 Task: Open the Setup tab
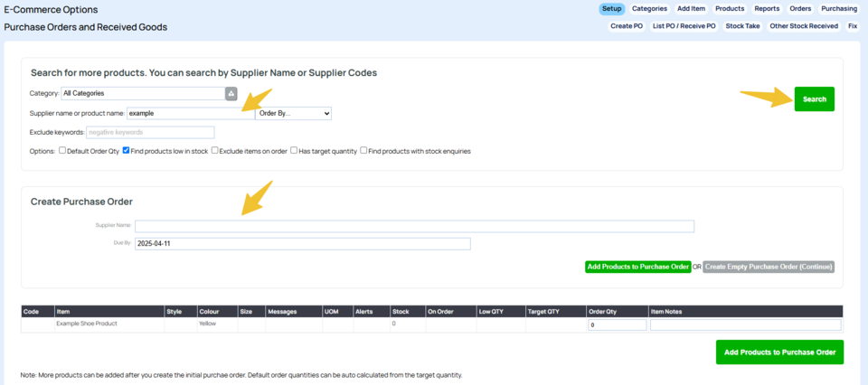point(611,9)
